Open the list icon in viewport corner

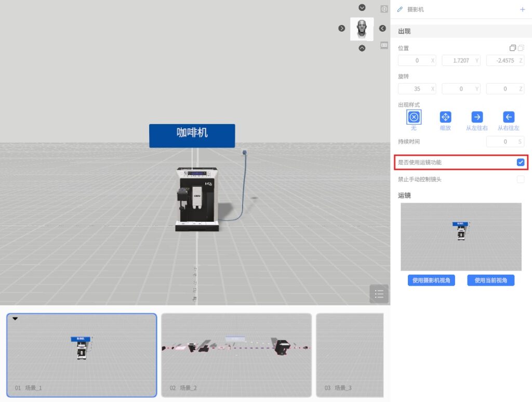point(379,294)
